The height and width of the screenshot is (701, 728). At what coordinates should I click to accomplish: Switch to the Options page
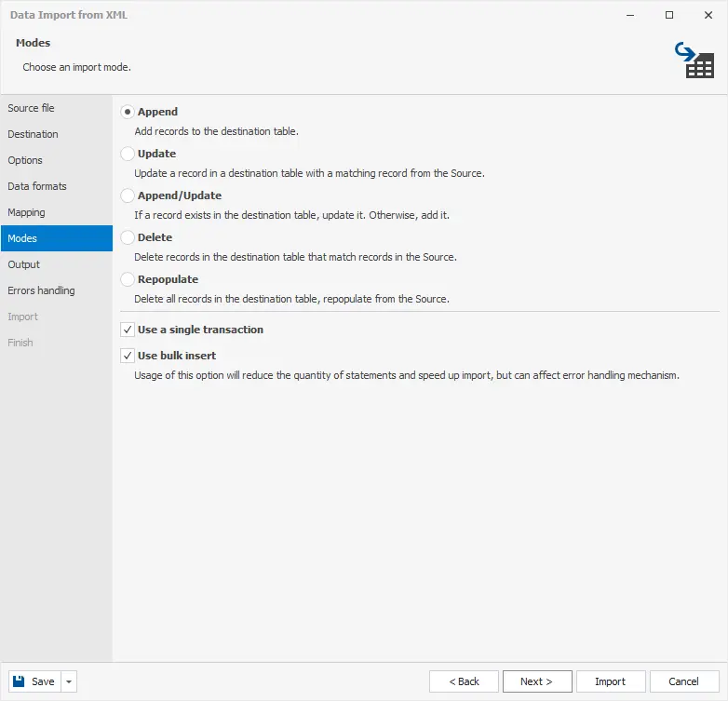[26, 160]
